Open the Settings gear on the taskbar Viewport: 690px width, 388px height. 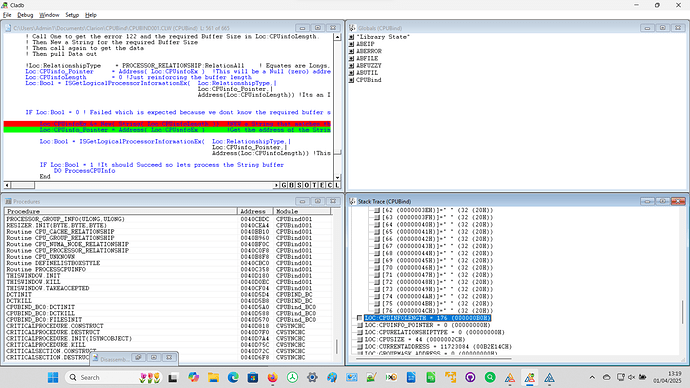(x=312, y=377)
